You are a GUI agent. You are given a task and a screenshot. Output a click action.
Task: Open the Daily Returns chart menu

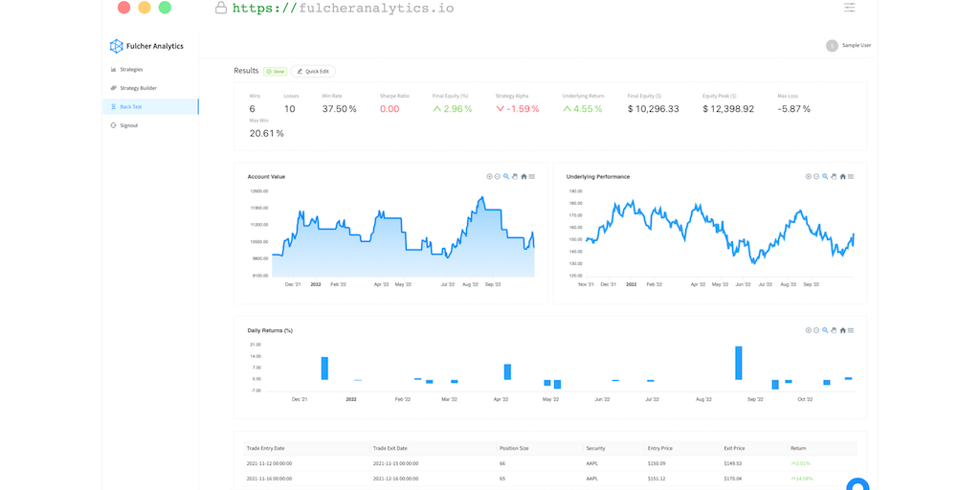[x=851, y=330]
